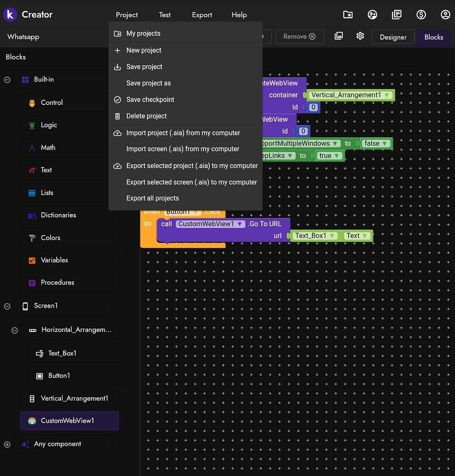Collapse the Screen1 tree node

click(7, 306)
